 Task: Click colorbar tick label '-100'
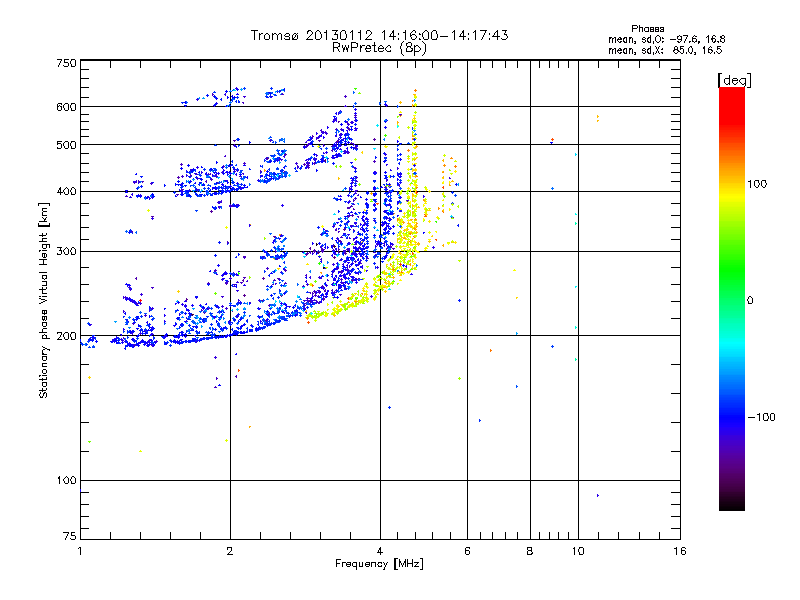tap(761, 417)
